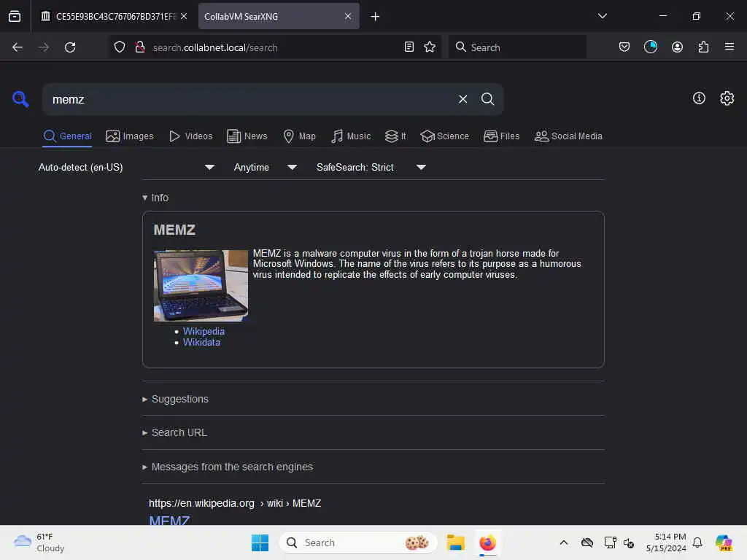List all tabs dropdown
The height and width of the screenshot is (560, 747).
click(x=602, y=16)
